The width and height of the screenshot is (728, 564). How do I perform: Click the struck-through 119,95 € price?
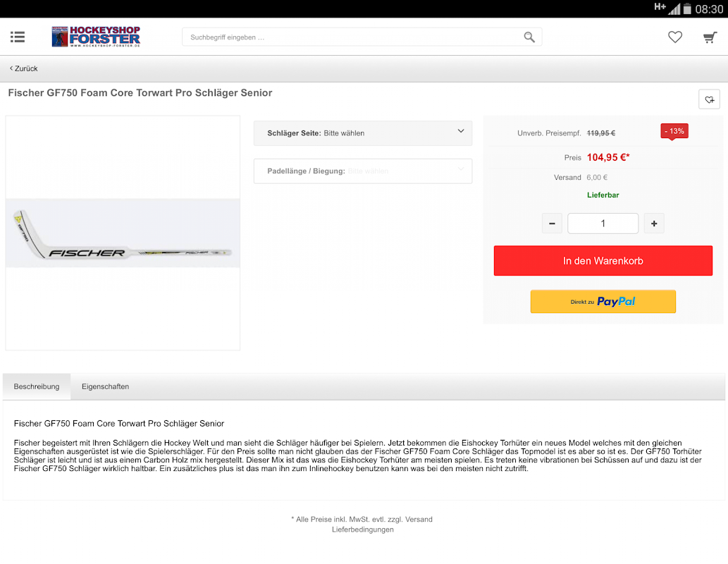click(600, 133)
